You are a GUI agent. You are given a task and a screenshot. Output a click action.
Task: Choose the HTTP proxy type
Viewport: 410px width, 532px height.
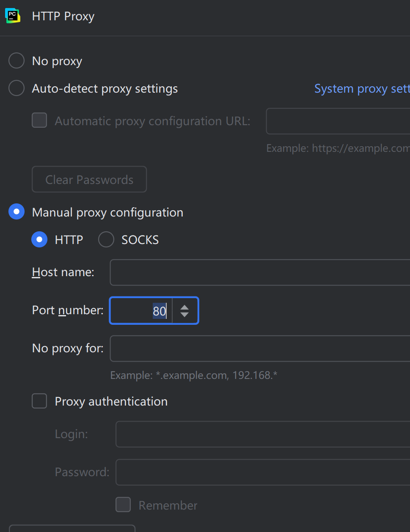point(39,239)
